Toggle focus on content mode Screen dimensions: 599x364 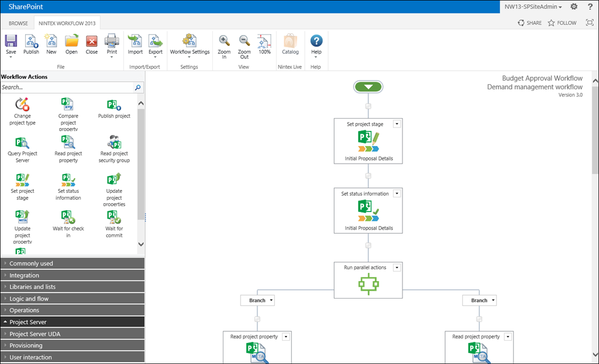click(x=590, y=23)
